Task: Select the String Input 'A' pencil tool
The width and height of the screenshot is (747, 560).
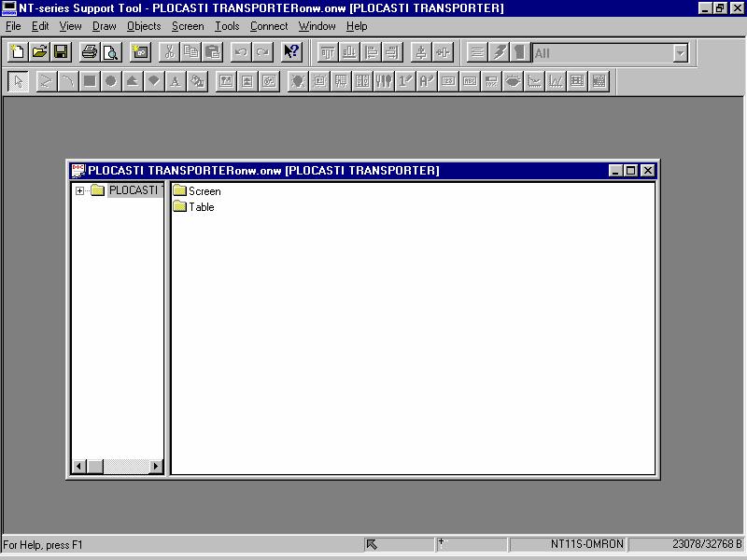Action: coord(427,81)
